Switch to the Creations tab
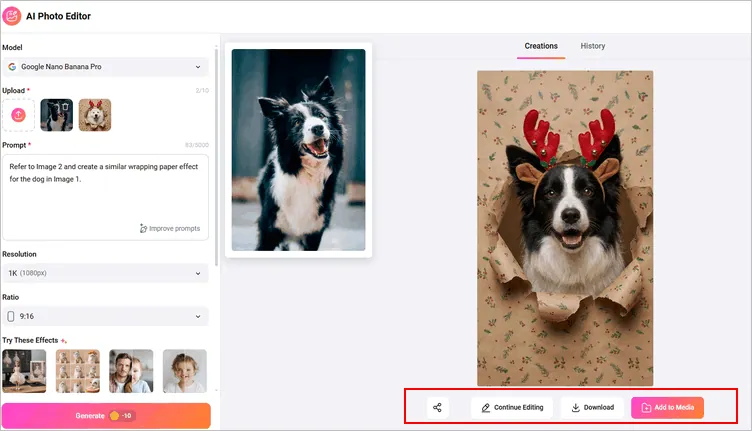Image resolution: width=752 pixels, height=431 pixels. pyautogui.click(x=541, y=46)
